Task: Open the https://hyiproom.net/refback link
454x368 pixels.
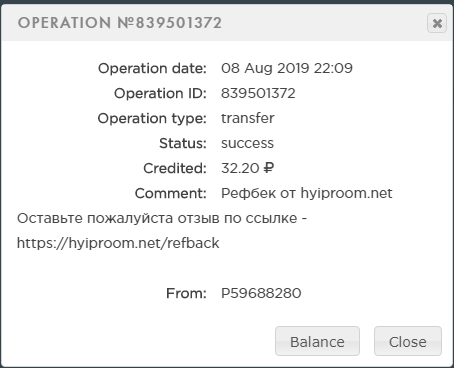Action: [x=118, y=243]
